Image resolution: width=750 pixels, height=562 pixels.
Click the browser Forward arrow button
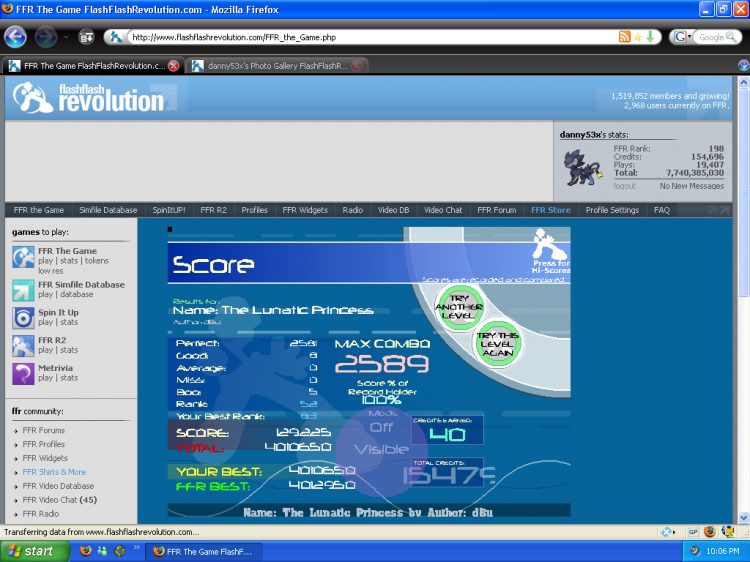(x=46, y=37)
